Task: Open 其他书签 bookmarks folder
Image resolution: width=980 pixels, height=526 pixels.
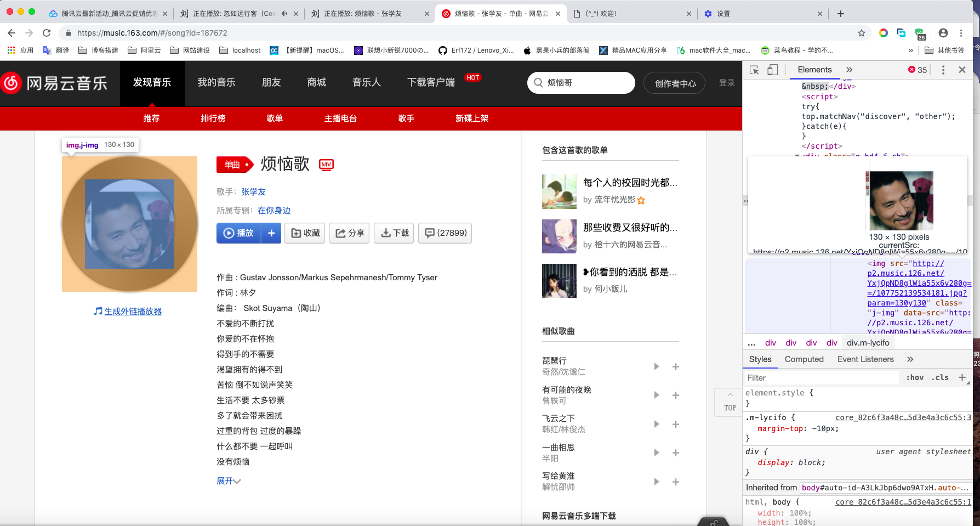Action: 944,50
